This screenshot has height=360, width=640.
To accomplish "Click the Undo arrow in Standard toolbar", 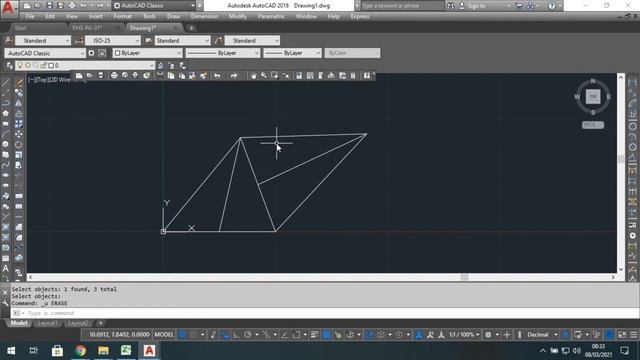I will (217, 76).
